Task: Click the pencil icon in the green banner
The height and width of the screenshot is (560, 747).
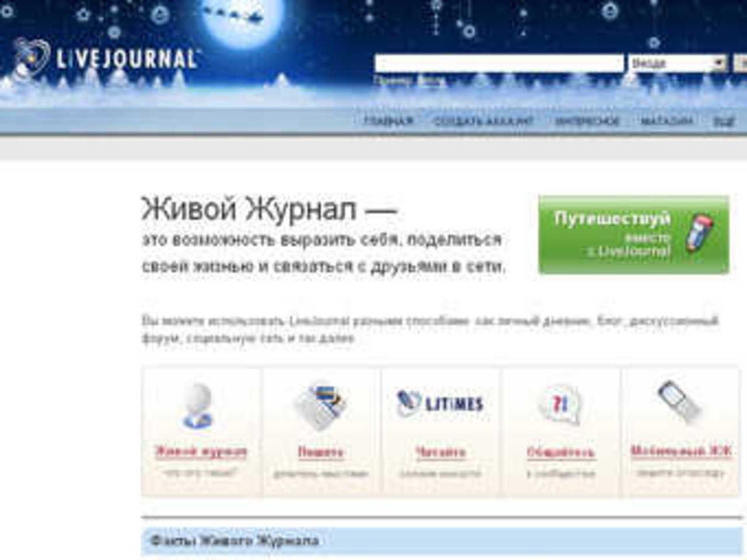Action: tap(699, 233)
